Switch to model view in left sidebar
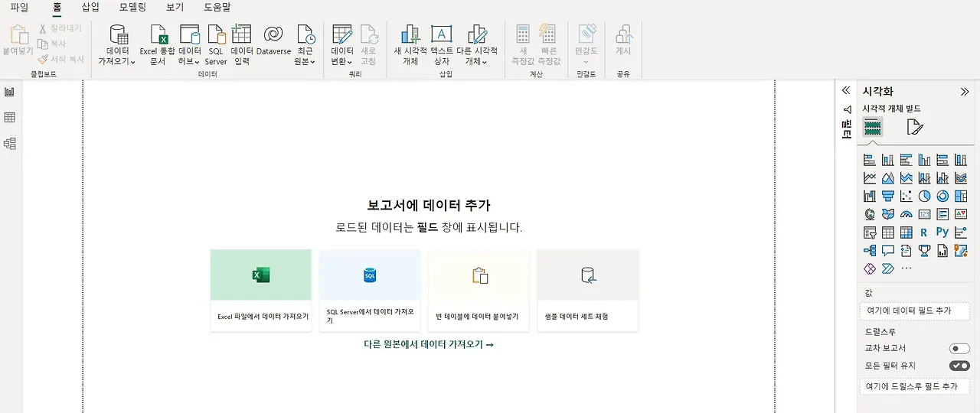This screenshot has height=413, width=980. point(10,143)
